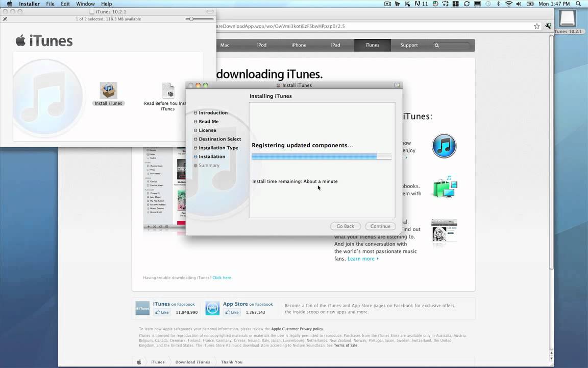Bookmark page with the star icon
This screenshot has height=368, width=588.
pos(536,26)
